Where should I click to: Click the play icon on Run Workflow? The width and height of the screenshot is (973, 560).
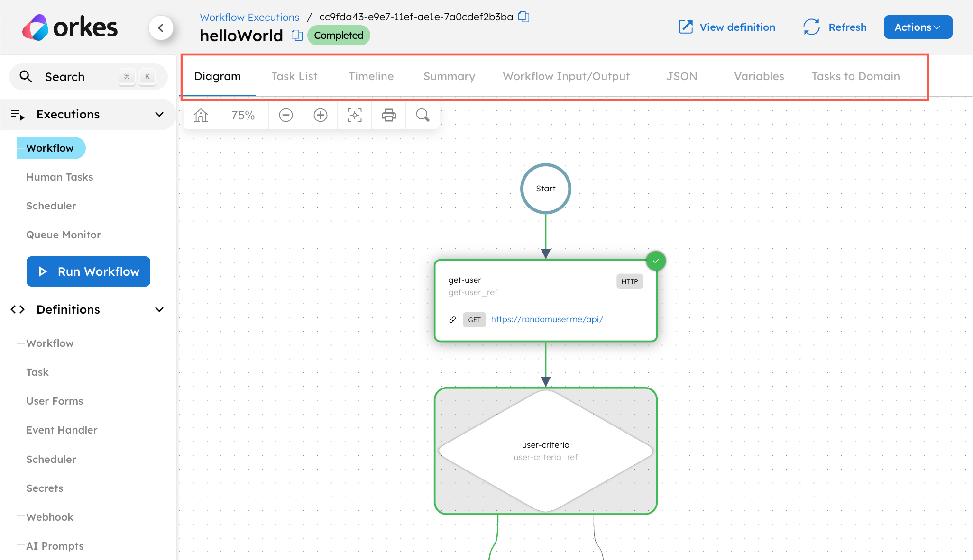[x=43, y=271]
